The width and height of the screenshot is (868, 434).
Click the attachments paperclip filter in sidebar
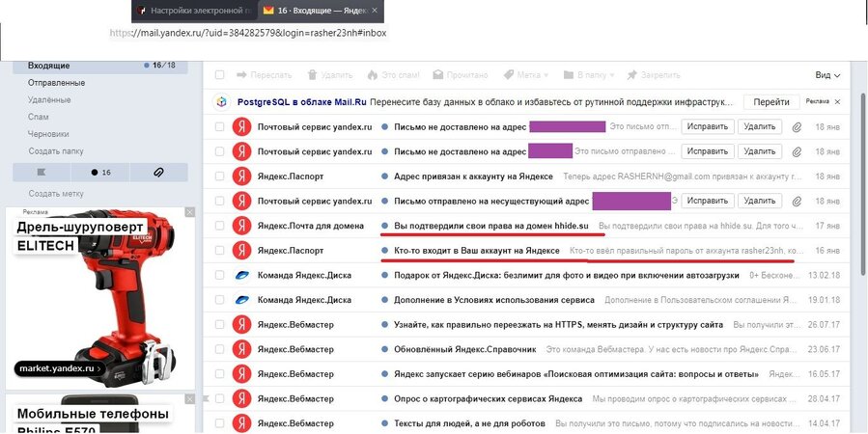point(158,172)
